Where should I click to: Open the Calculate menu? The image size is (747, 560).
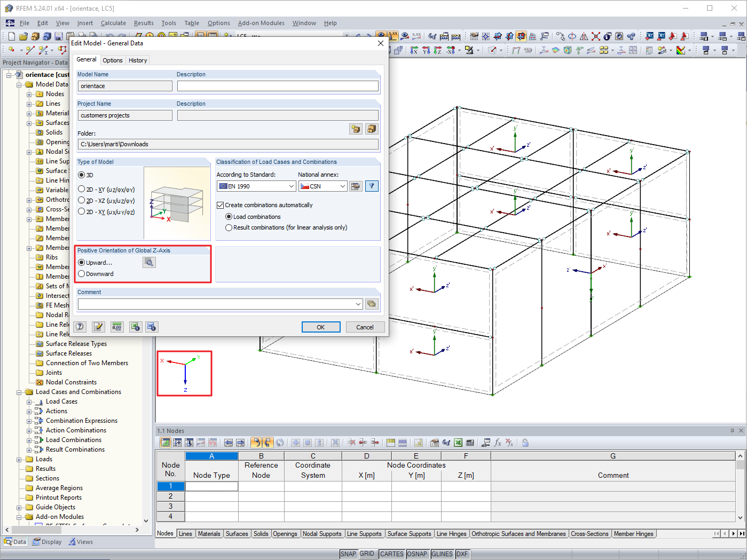(x=113, y=23)
